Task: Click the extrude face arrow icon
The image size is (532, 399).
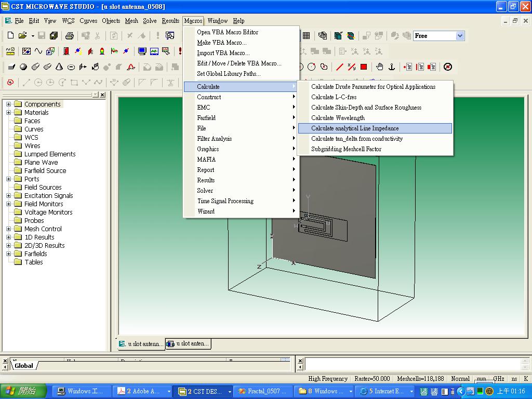Action: coord(83,67)
